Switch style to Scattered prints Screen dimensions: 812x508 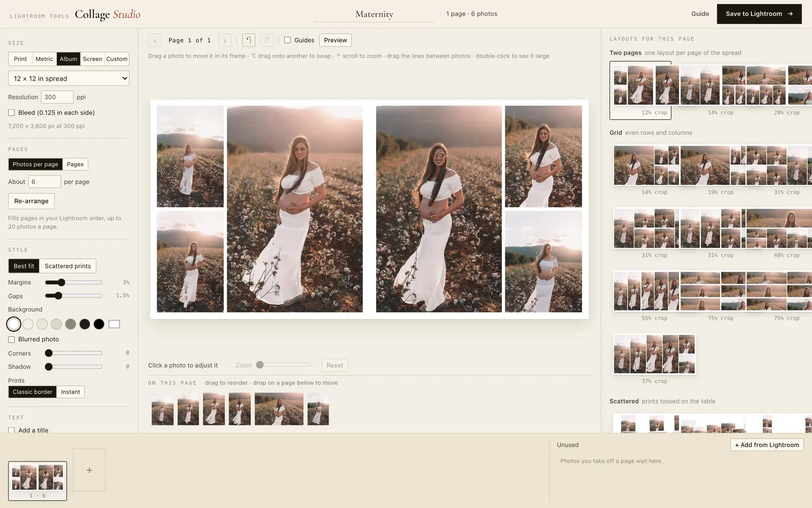[x=68, y=266]
